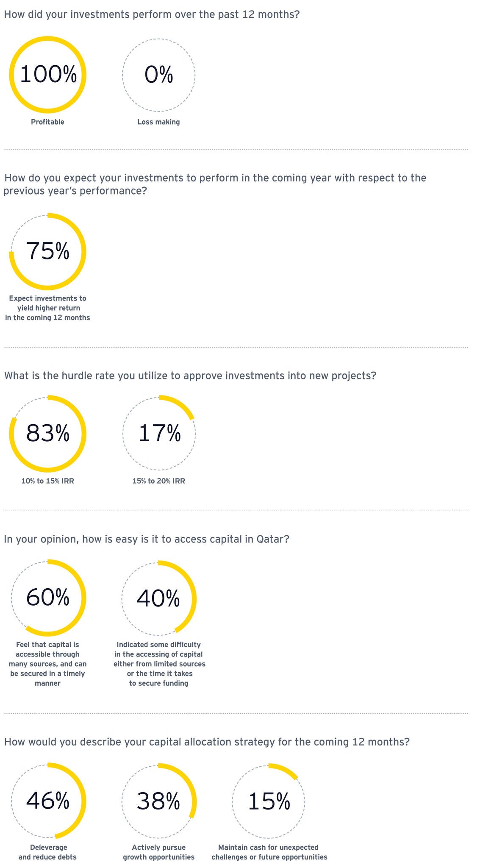Click the 15% maintain cash donut
The width and height of the screenshot is (494, 868).
coord(269,801)
